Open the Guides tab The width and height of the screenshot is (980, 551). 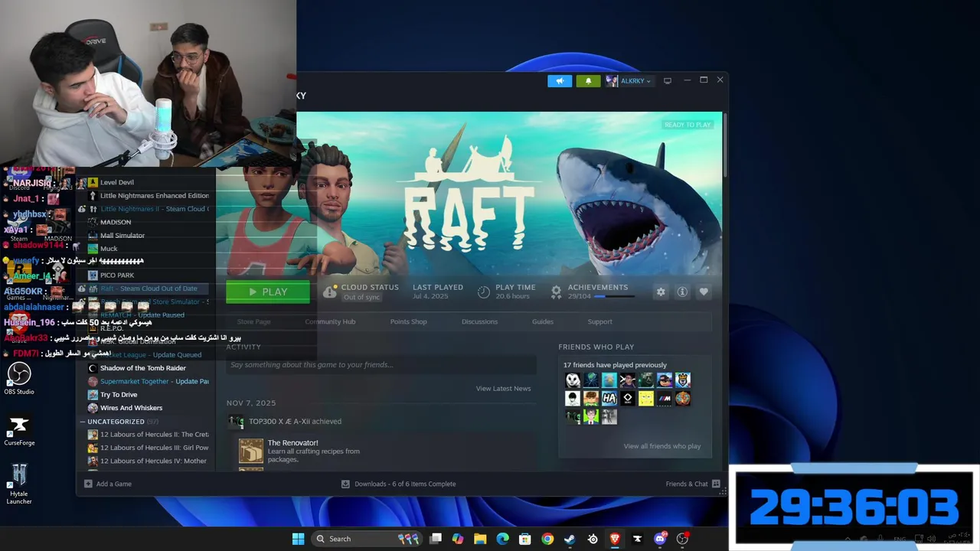[543, 321]
